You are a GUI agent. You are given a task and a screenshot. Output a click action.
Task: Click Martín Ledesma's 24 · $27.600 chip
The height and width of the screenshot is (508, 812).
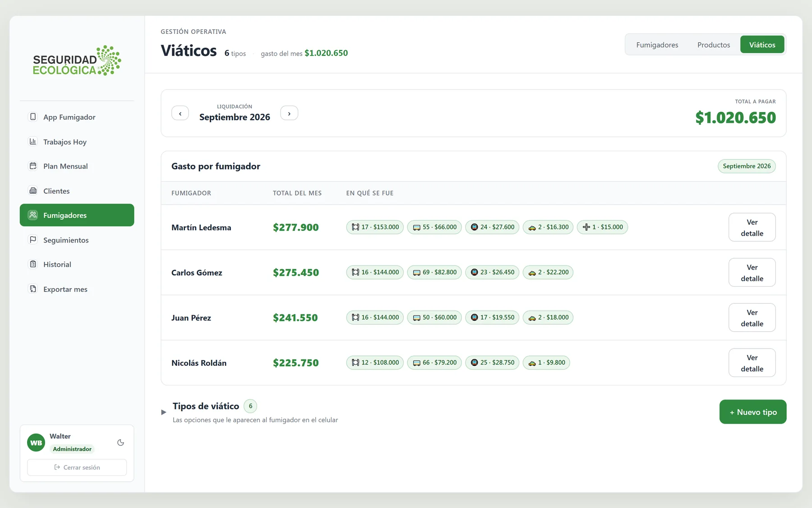(492, 227)
